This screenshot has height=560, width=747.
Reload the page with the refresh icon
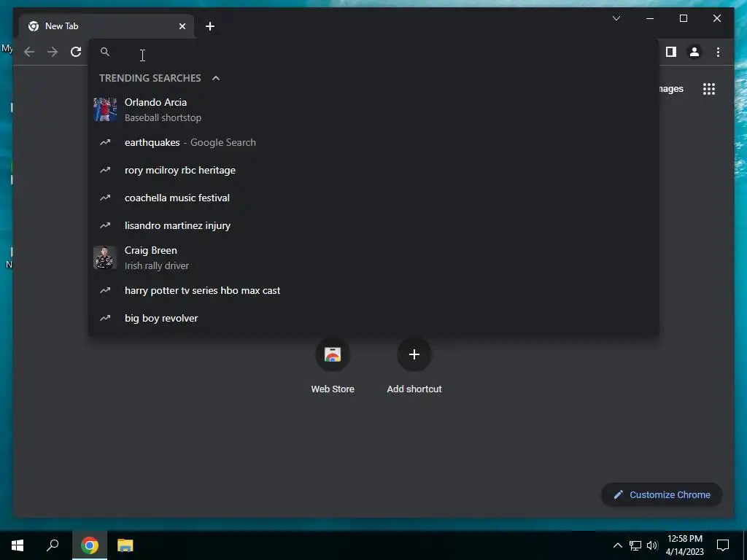coord(76,52)
